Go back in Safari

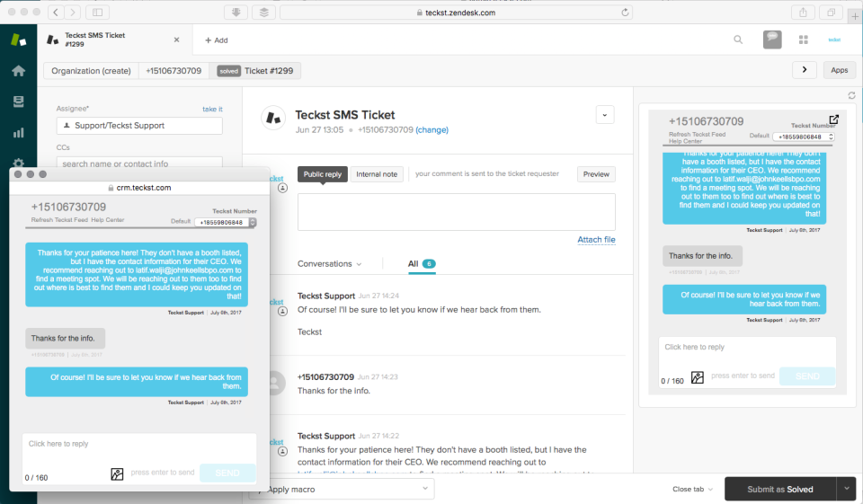coord(56,12)
